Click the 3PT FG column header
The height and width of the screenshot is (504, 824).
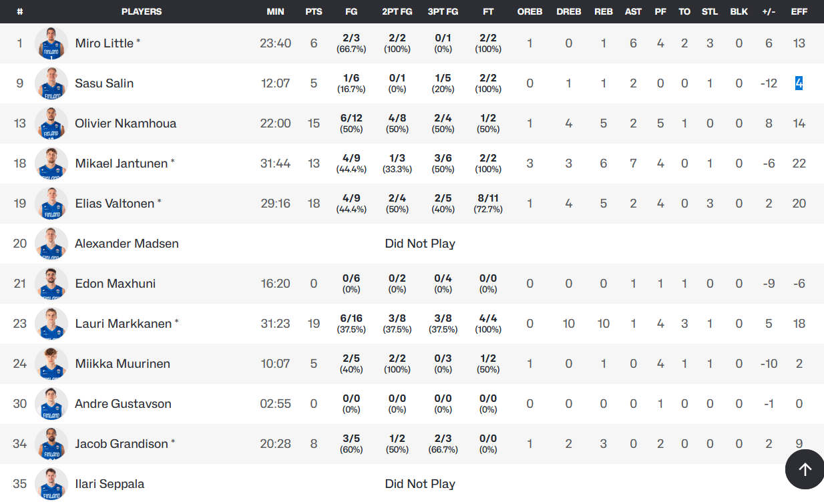(443, 12)
